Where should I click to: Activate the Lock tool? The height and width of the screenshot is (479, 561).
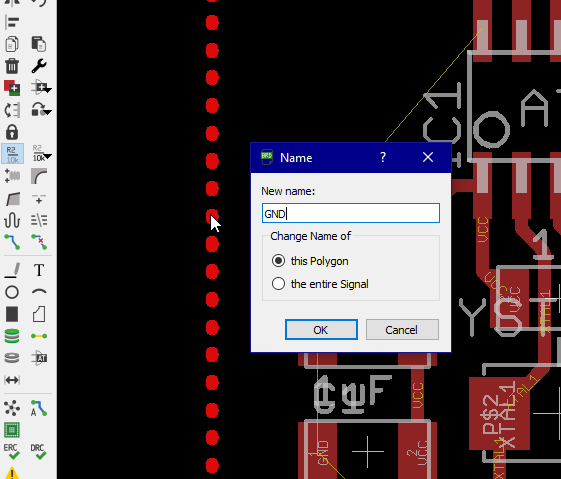tap(12, 132)
